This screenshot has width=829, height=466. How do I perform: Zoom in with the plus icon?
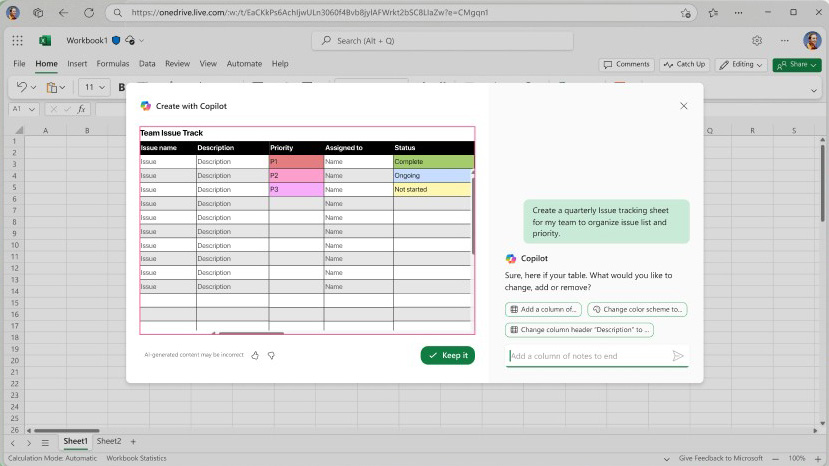(x=818, y=459)
